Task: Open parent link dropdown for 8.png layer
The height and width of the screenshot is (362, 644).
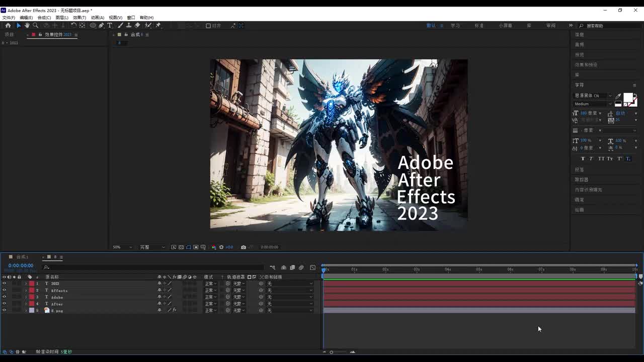Action: point(290,310)
